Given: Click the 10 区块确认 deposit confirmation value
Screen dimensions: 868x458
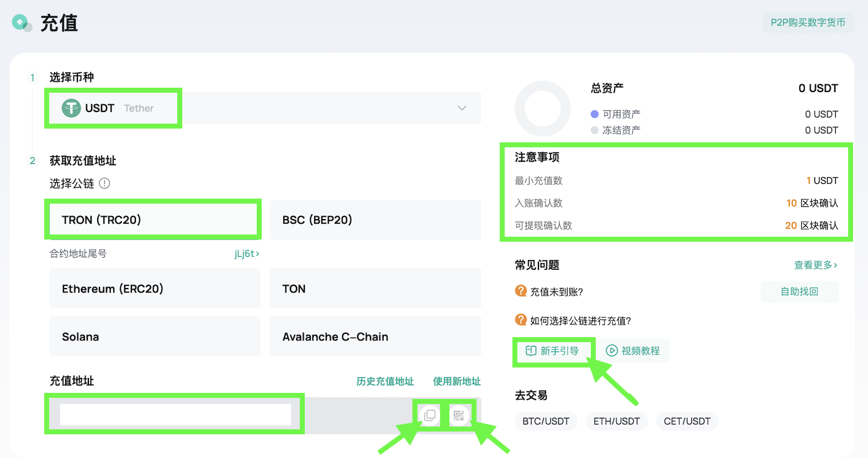Looking at the screenshot, I should [x=812, y=203].
